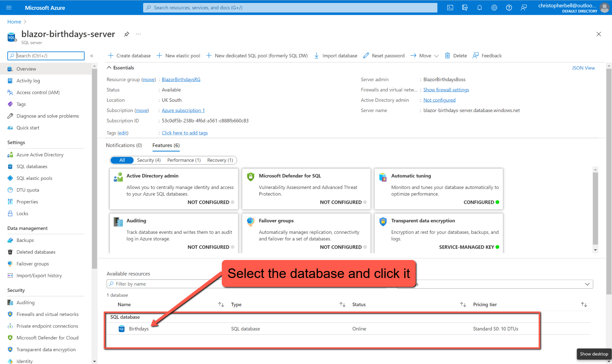Switch to the Notifications (0) tab

124,145
